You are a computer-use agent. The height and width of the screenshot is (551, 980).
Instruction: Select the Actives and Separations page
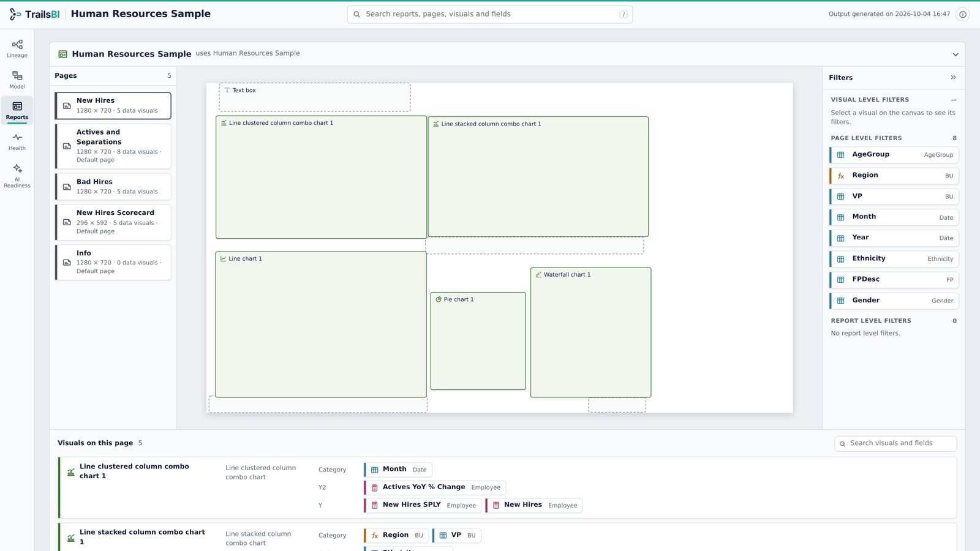coord(113,146)
